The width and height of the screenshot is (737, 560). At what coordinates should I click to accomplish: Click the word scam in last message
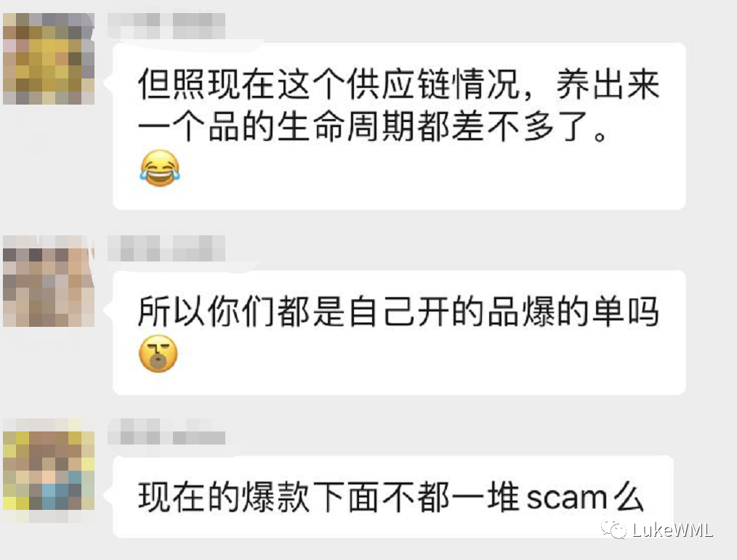point(568,498)
